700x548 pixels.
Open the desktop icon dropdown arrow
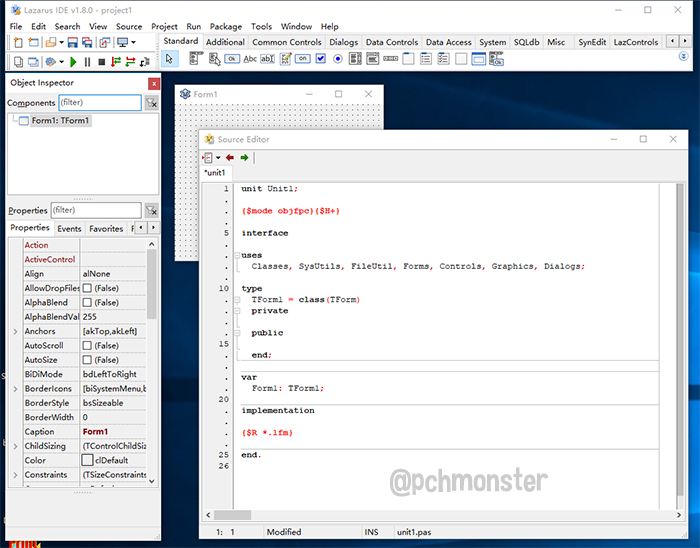click(x=133, y=43)
